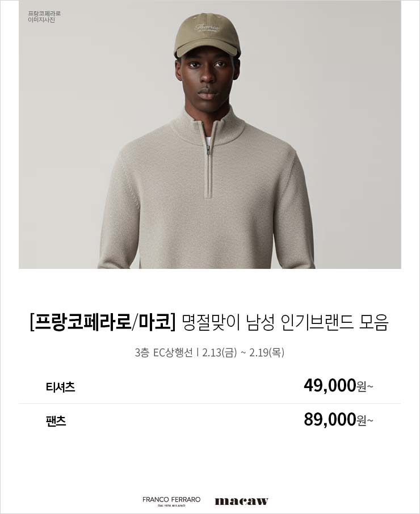Click the divider line between price rows

pos(210,403)
